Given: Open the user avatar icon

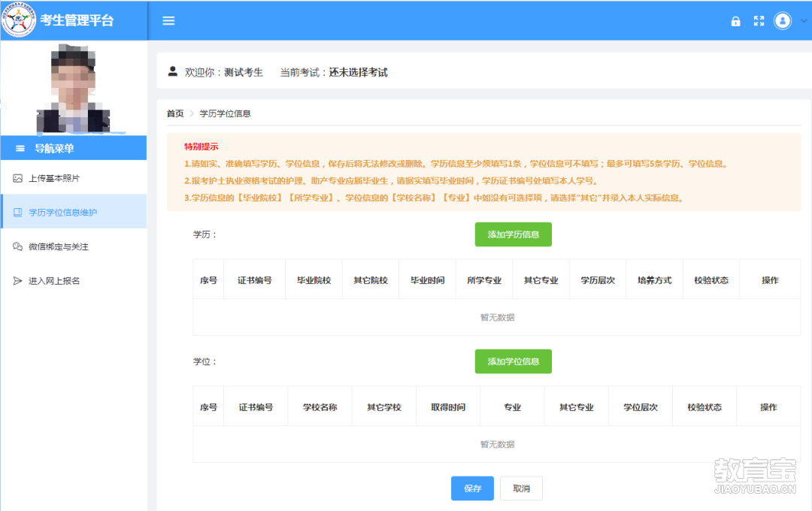Looking at the screenshot, I should [782, 21].
